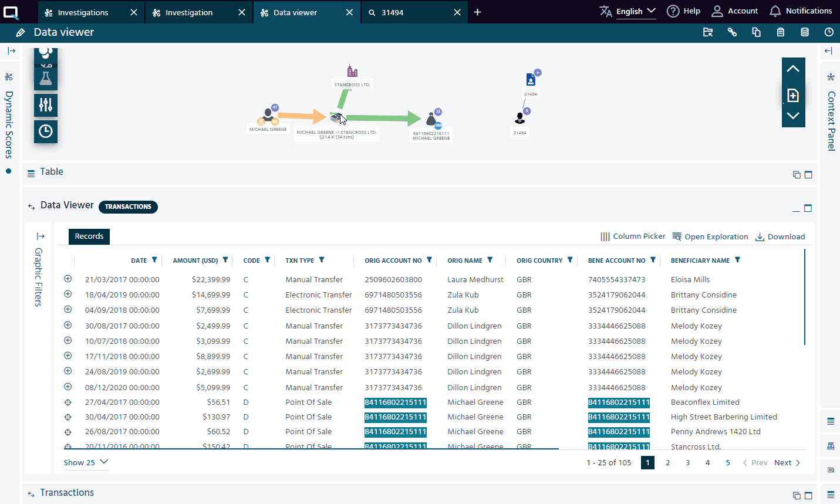Viewport: 840px width, 504px height.
Task: Open the history clock icon at top right
Action: click(829, 32)
